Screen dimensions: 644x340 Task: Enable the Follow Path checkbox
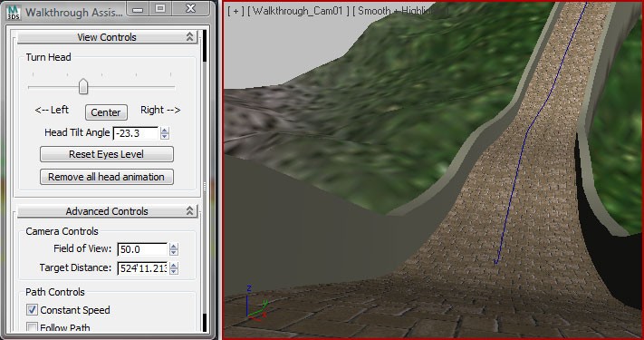click(32, 327)
